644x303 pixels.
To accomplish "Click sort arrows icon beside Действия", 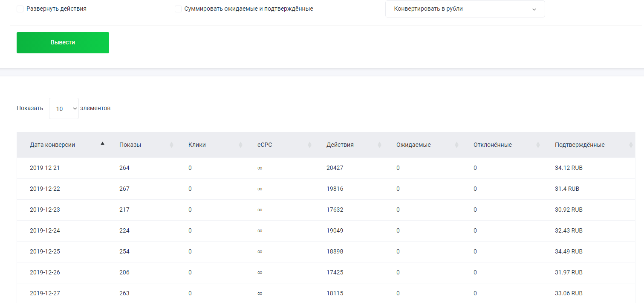I will [379, 145].
